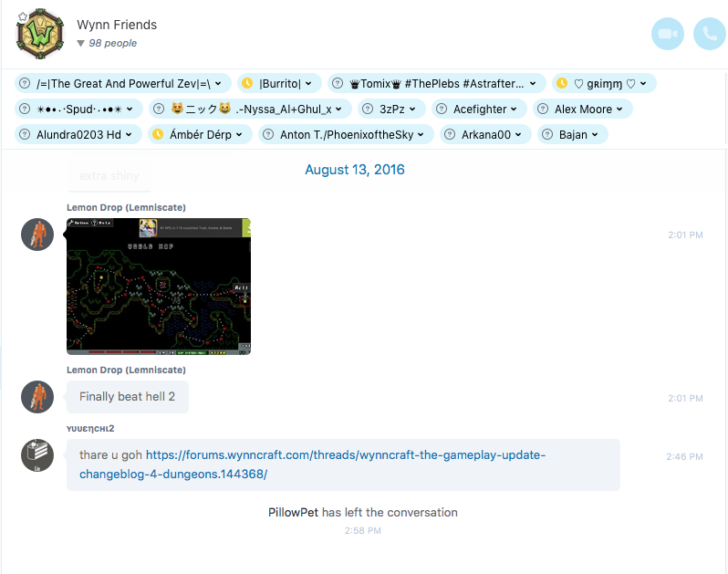Click the faded 'extra shiny' message
728x574 pixels.
click(x=109, y=175)
